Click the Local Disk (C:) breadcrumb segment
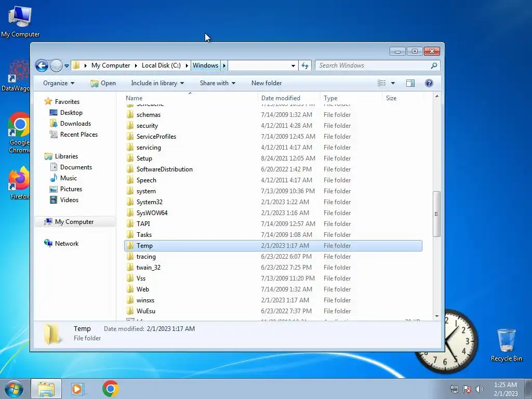The image size is (532, 399). [161, 65]
